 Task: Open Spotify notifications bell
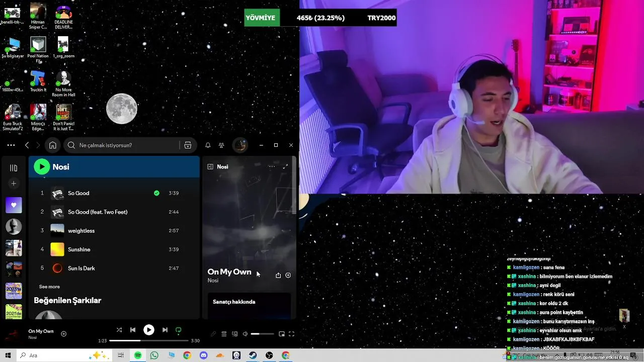(x=208, y=145)
